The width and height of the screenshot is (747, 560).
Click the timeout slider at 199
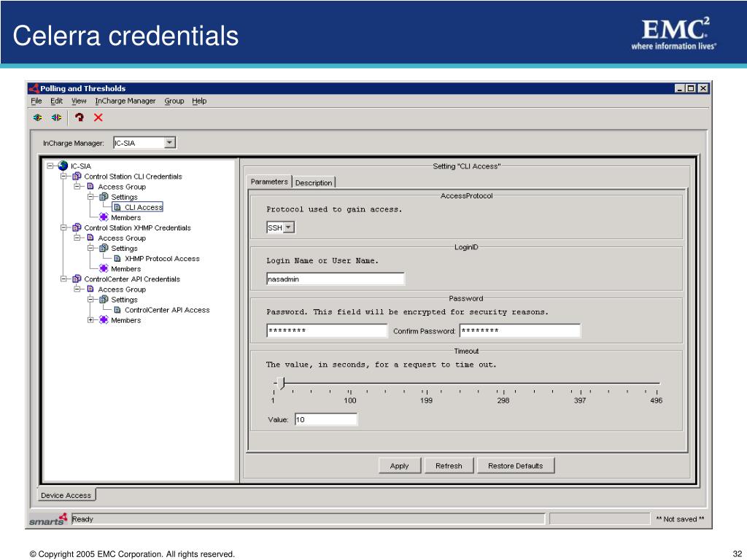click(426, 383)
